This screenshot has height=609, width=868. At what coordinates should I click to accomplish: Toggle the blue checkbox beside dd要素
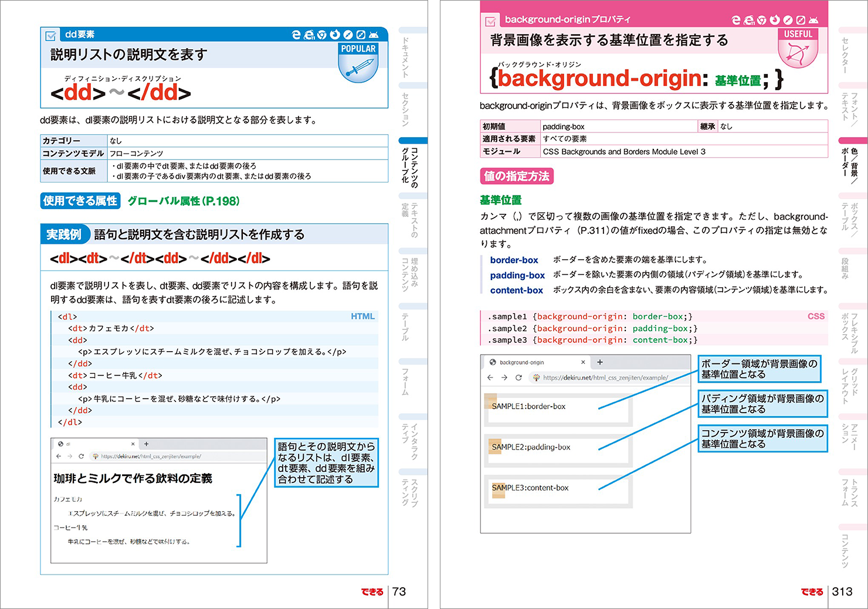point(52,36)
